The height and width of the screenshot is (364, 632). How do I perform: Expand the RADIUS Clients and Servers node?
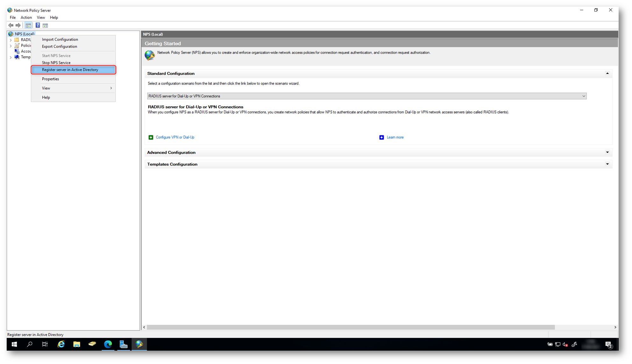tap(11, 40)
